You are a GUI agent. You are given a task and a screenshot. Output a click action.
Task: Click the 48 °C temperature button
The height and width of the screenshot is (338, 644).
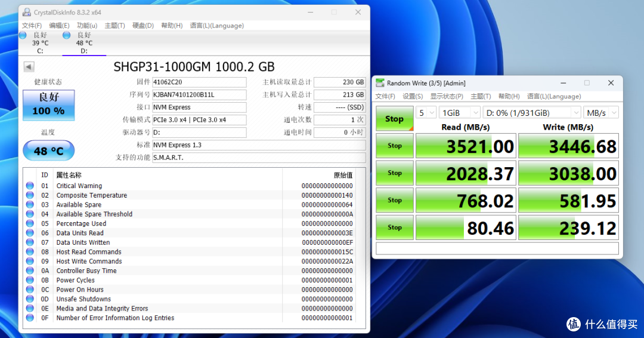48,151
